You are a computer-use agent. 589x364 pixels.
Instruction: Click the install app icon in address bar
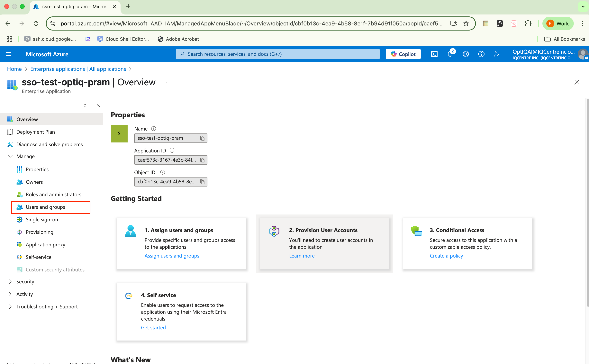(x=453, y=24)
